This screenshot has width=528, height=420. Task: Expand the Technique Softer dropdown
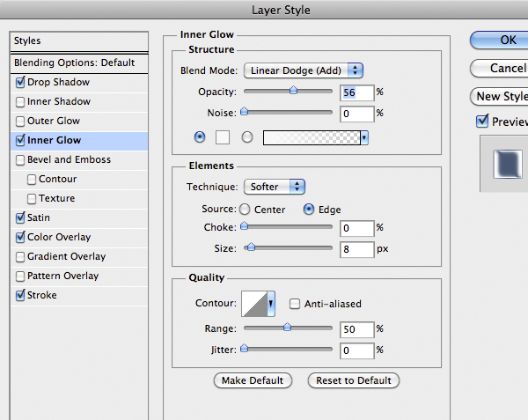(274, 187)
